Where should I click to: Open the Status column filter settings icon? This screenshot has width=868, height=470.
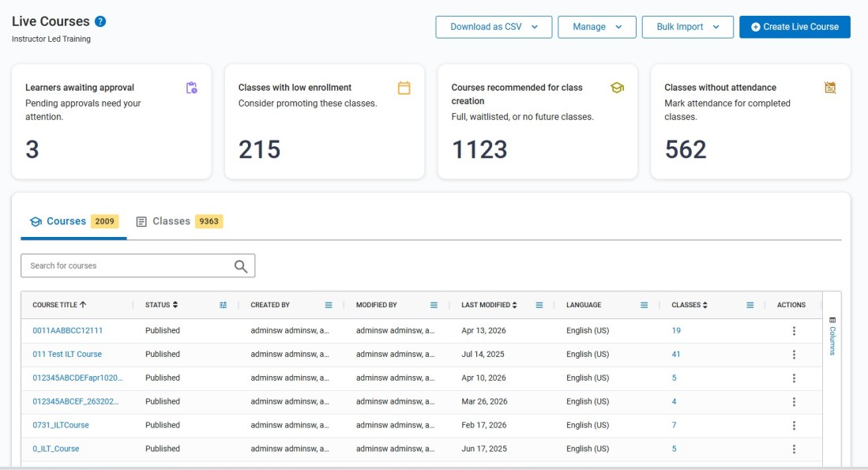pos(223,305)
